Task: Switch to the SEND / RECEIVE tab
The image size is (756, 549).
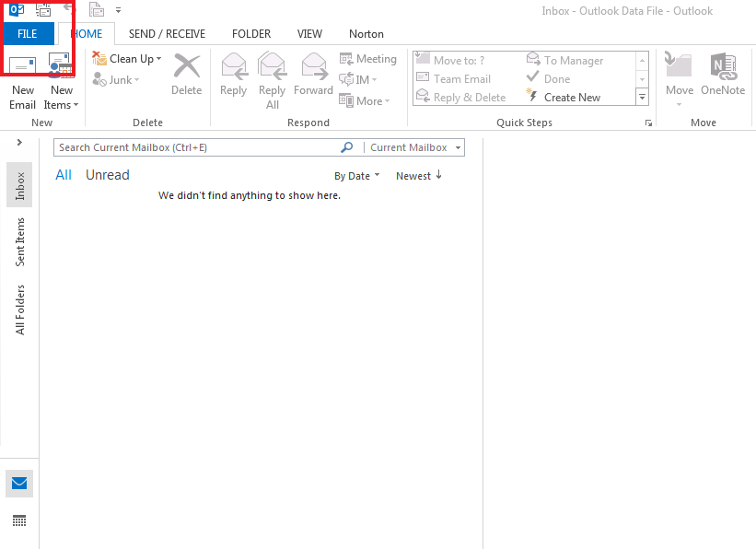Action: 167,34
